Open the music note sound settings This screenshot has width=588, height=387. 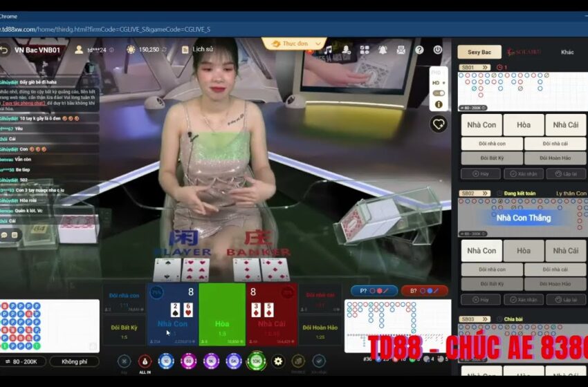(x=328, y=50)
